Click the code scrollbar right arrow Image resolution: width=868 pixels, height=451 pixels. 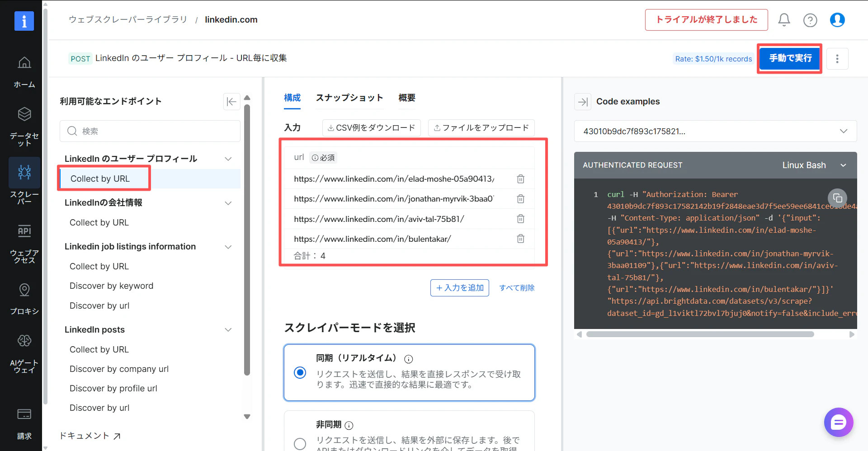click(x=852, y=334)
